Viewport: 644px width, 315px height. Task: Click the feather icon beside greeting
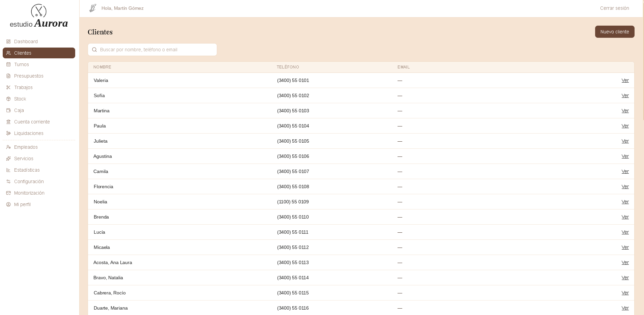[x=93, y=8]
